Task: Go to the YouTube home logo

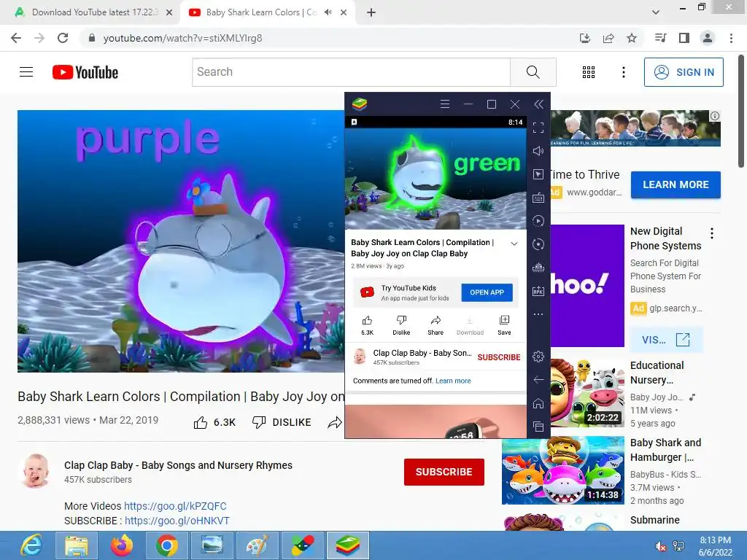Action: pos(85,72)
